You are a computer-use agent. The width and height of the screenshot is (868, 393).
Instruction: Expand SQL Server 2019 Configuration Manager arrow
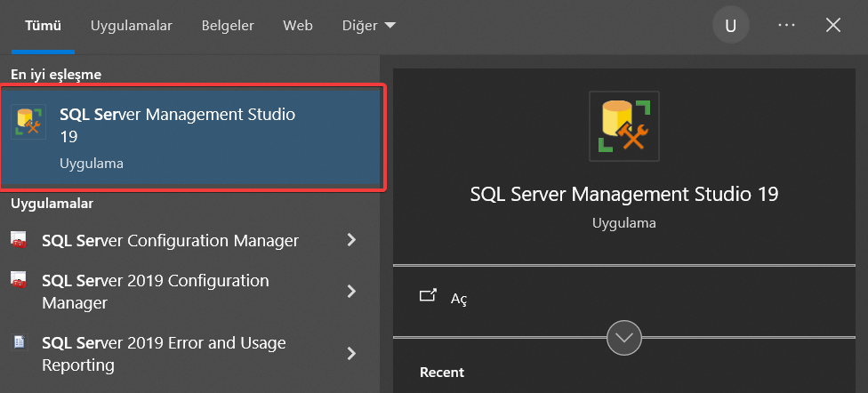click(351, 291)
